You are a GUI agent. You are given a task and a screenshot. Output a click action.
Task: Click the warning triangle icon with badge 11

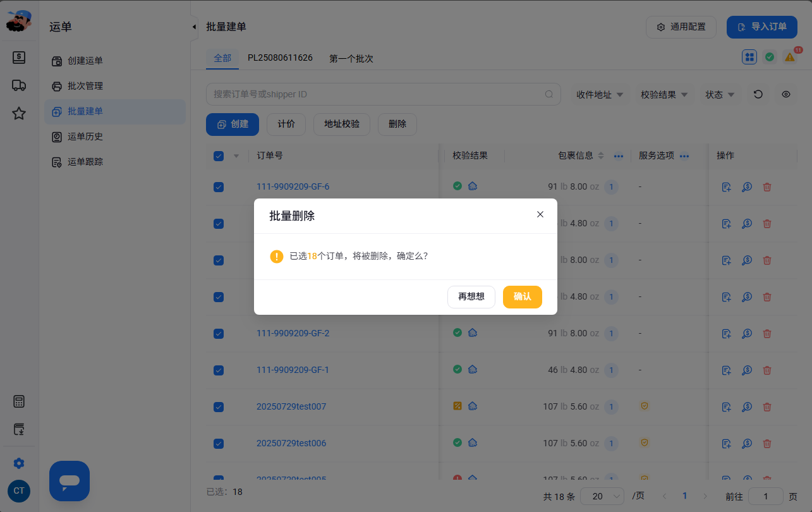(x=790, y=57)
